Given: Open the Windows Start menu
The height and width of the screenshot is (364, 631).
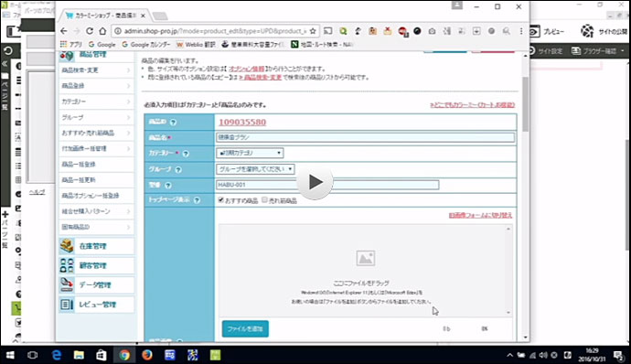Looking at the screenshot, I should pyautogui.click(x=10, y=355).
